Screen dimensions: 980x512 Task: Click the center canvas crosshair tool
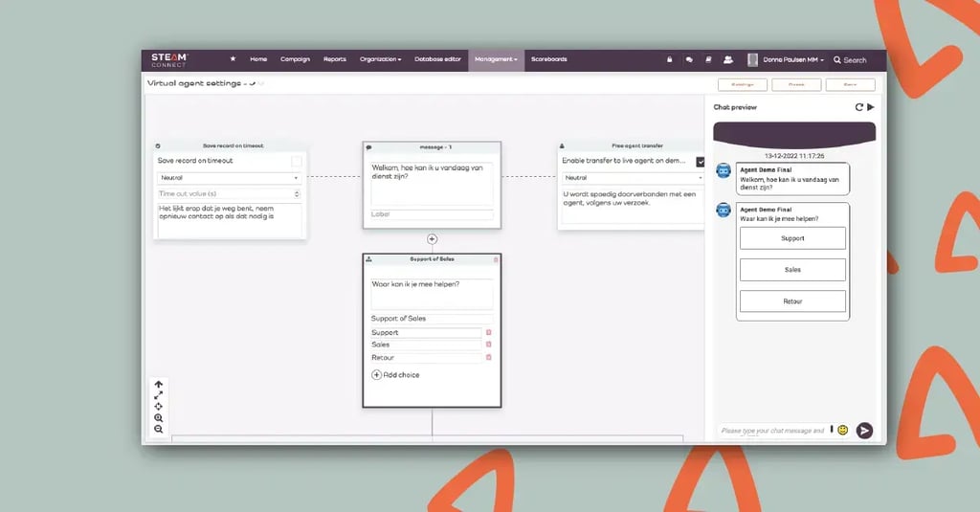pyautogui.click(x=159, y=407)
